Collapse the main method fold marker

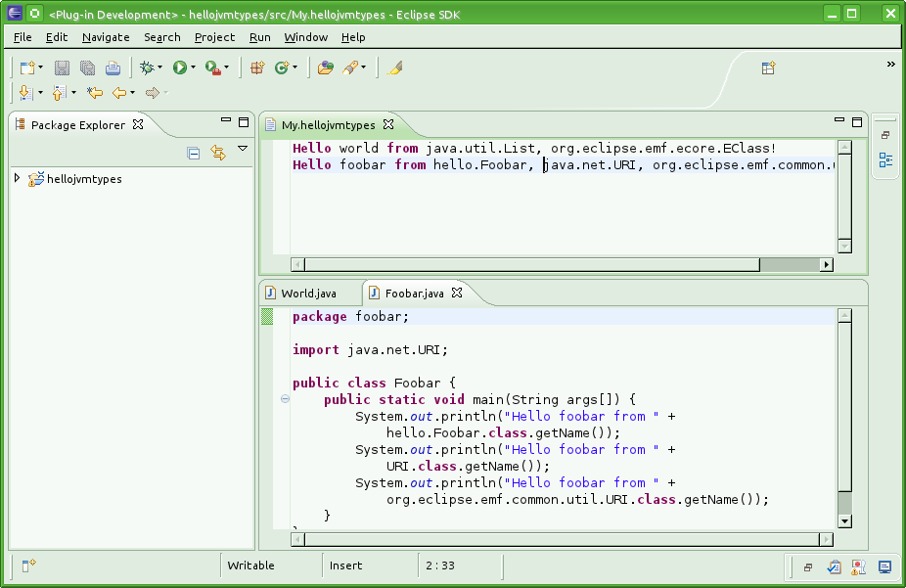click(x=285, y=399)
